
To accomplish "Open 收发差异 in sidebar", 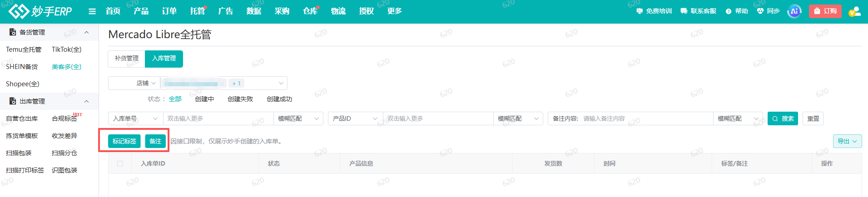I will tap(64, 136).
